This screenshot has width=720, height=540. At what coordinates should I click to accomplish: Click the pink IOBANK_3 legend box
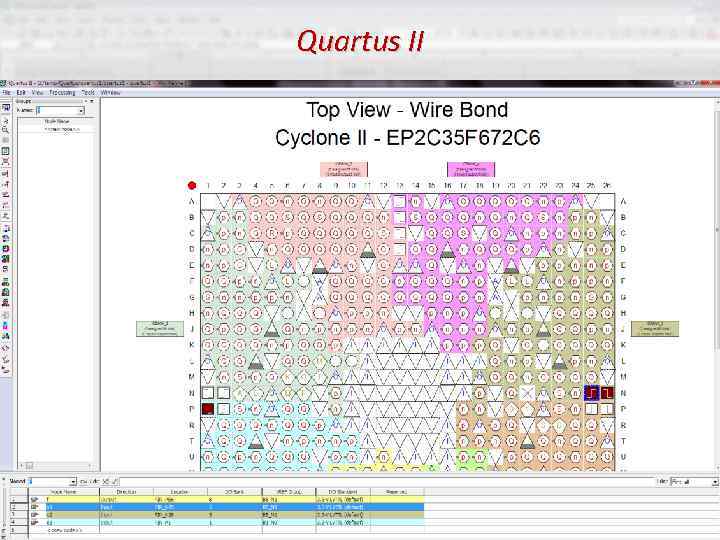[344, 169]
